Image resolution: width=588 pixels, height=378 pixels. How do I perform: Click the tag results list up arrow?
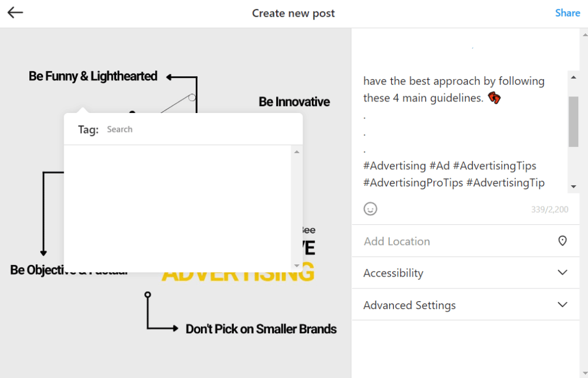click(297, 152)
